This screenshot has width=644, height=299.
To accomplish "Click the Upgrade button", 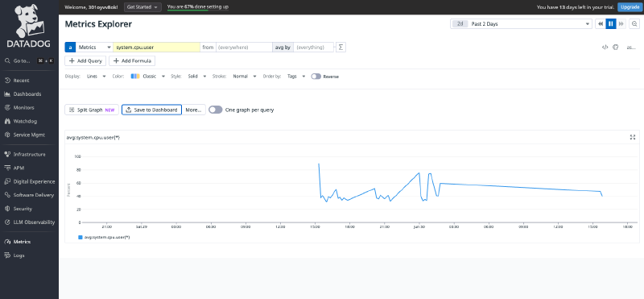I will [630, 7].
